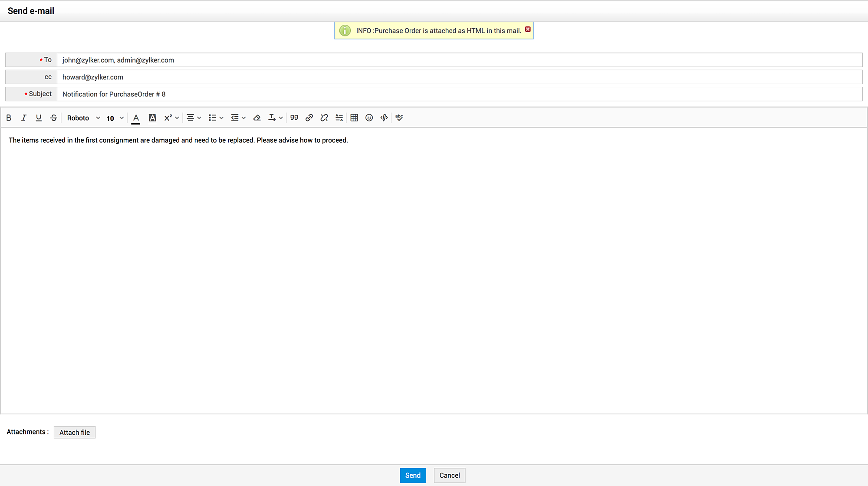This screenshot has height=486, width=868.
Task: Expand the text alignment options
Action: [194, 118]
